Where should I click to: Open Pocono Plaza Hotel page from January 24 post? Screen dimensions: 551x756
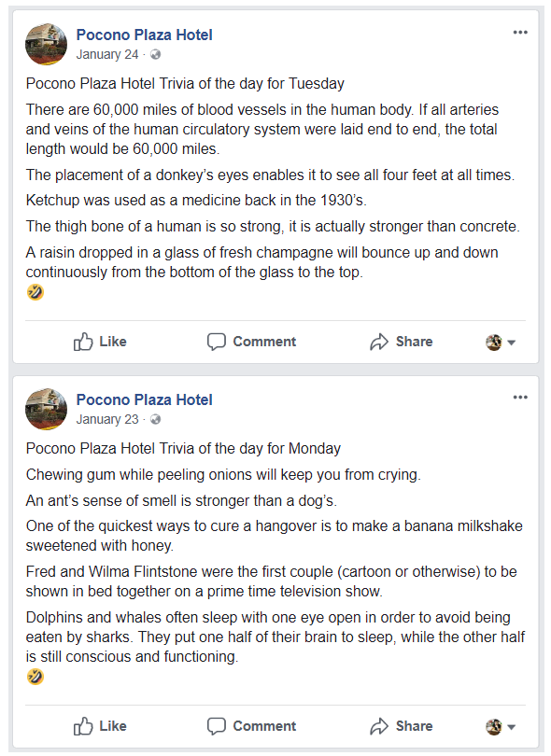pos(144,35)
